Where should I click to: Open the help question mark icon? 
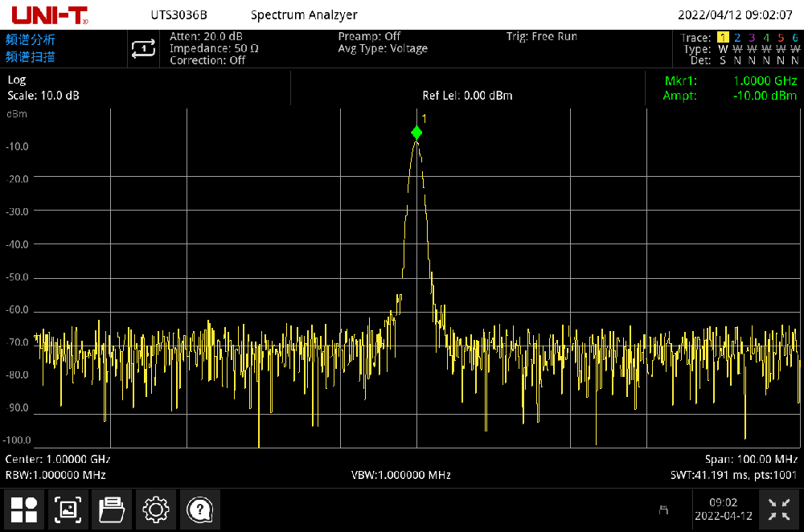coord(200,509)
